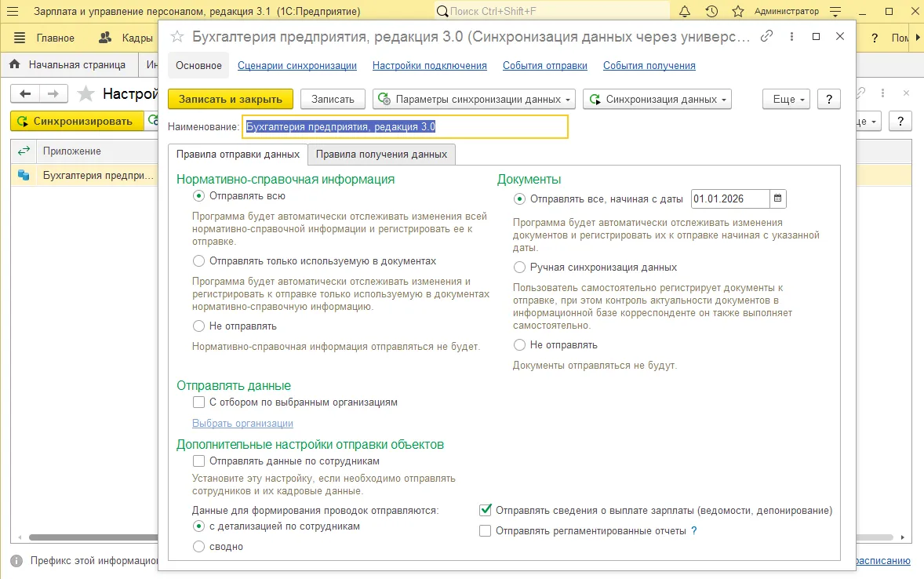
Task: Click Бухгалтерия предпри… row application icon
Action: tap(24, 175)
